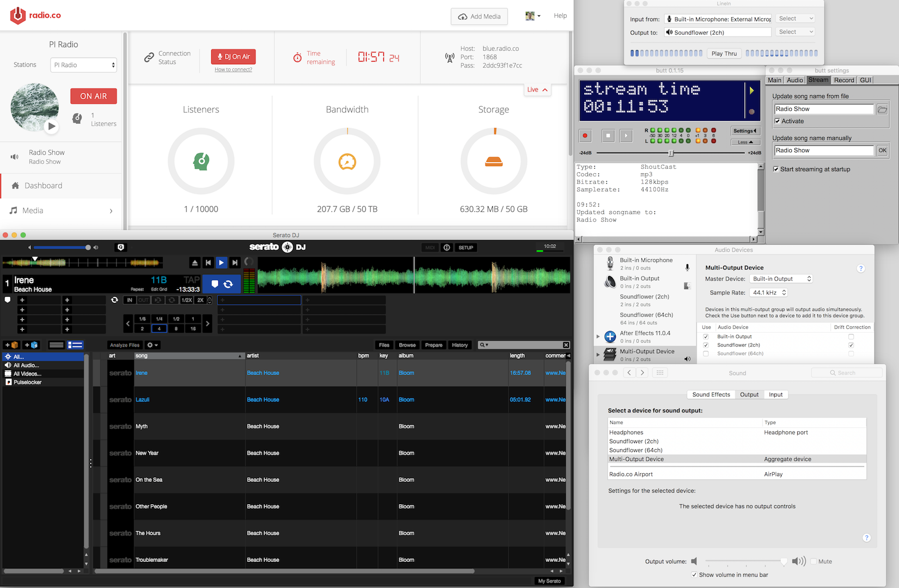The image size is (899, 588).
Task: Click the play button in butt window
Action: [626, 136]
